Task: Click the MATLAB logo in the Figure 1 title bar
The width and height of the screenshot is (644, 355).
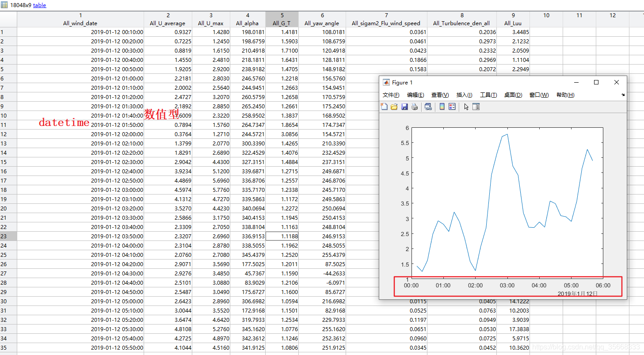Action: (386, 82)
